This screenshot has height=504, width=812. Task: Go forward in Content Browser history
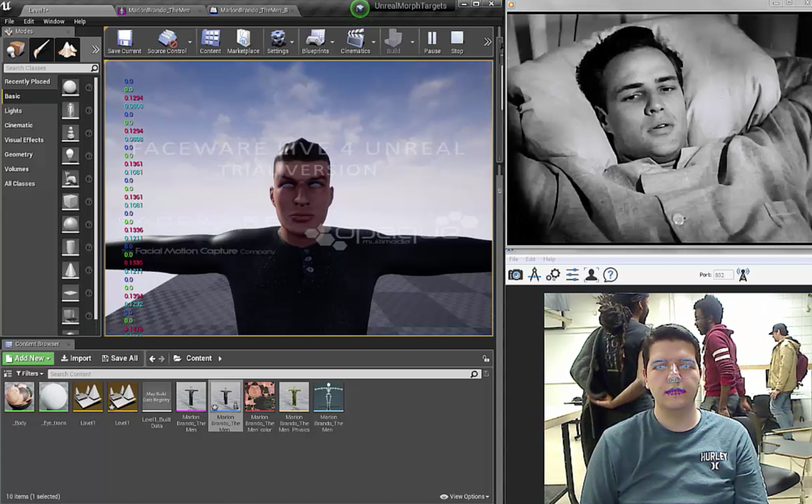click(161, 359)
